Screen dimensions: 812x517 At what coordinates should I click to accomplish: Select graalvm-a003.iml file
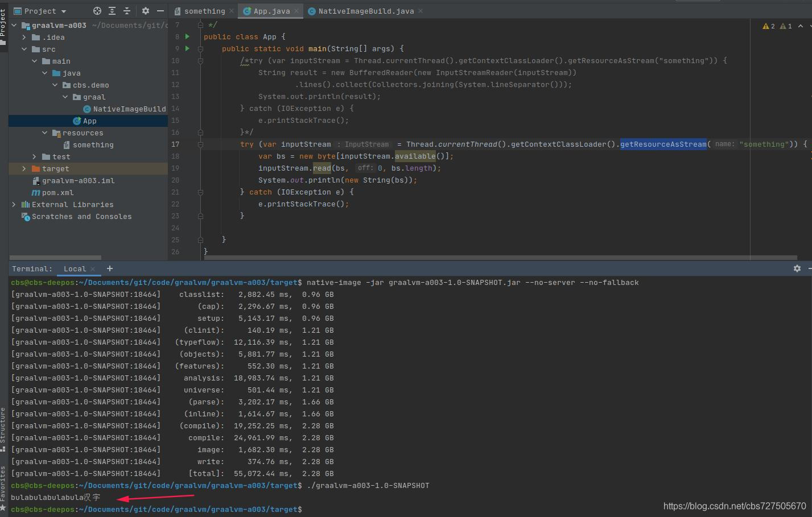click(x=73, y=180)
